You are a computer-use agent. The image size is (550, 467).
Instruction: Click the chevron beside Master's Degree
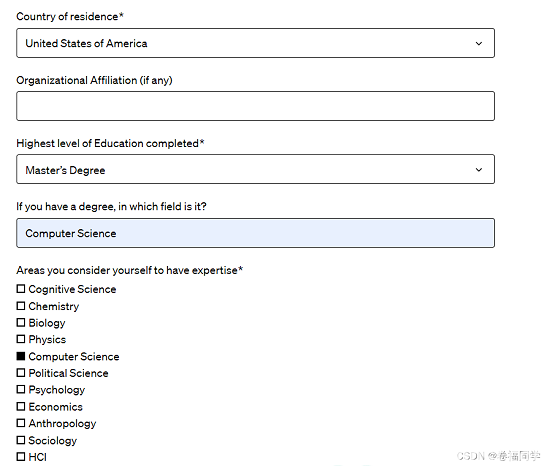click(479, 170)
